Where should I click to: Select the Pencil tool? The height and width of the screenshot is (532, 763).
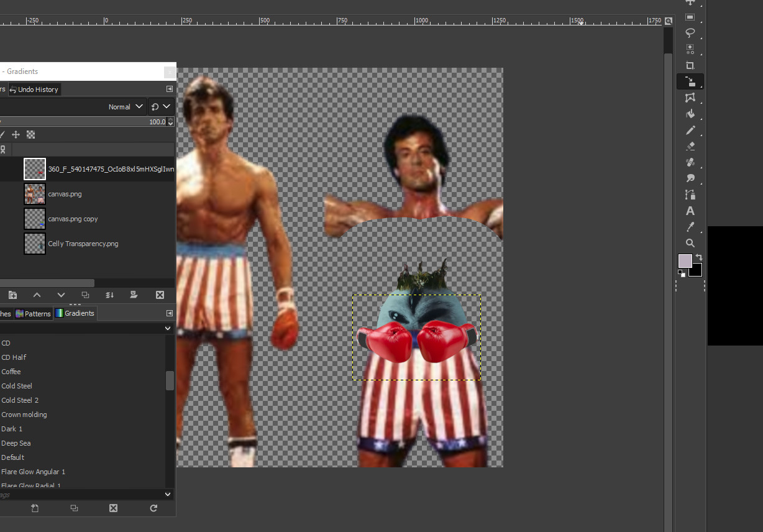coord(690,130)
